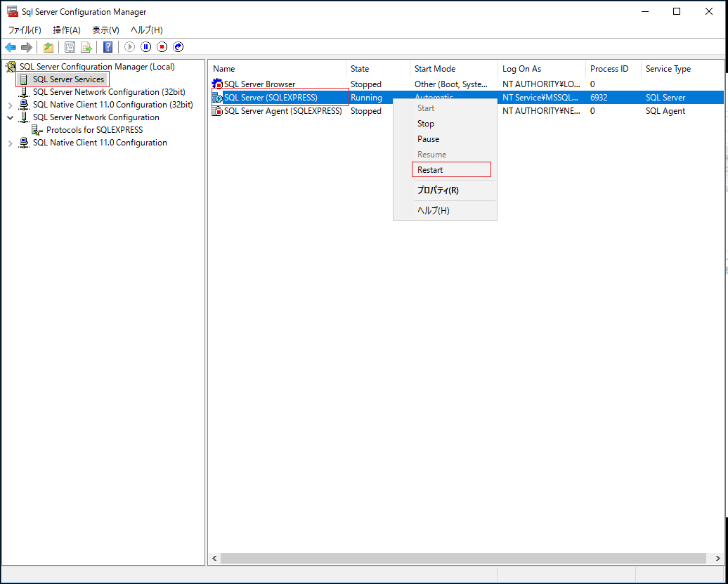Sort by the Name column header
The height and width of the screenshot is (584, 728).
277,69
